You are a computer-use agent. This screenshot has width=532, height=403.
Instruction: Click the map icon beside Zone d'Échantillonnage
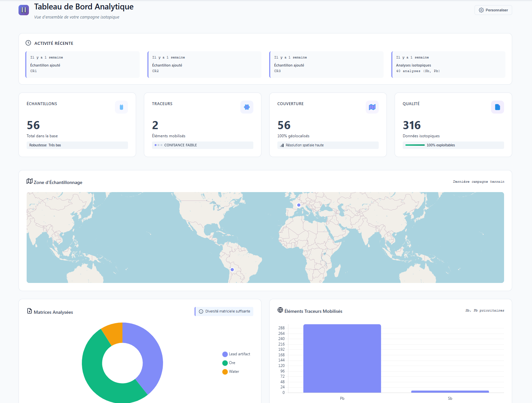tap(30, 181)
